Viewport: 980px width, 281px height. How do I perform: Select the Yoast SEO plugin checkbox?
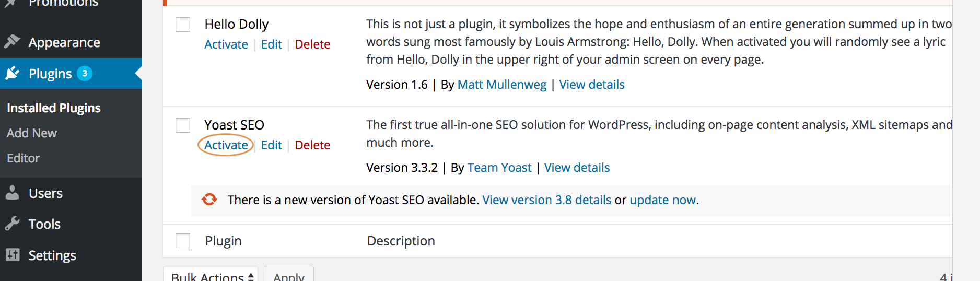click(x=183, y=125)
